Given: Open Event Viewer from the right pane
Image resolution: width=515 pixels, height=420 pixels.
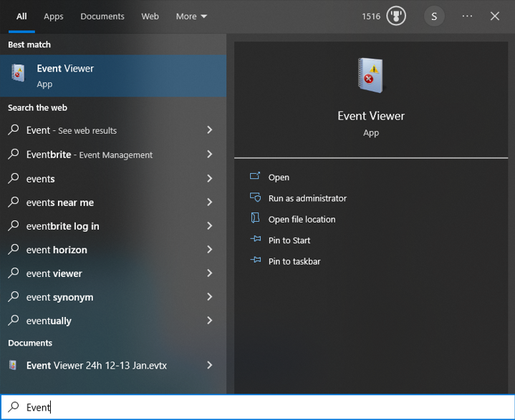Looking at the screenshot, I should 279,177.
